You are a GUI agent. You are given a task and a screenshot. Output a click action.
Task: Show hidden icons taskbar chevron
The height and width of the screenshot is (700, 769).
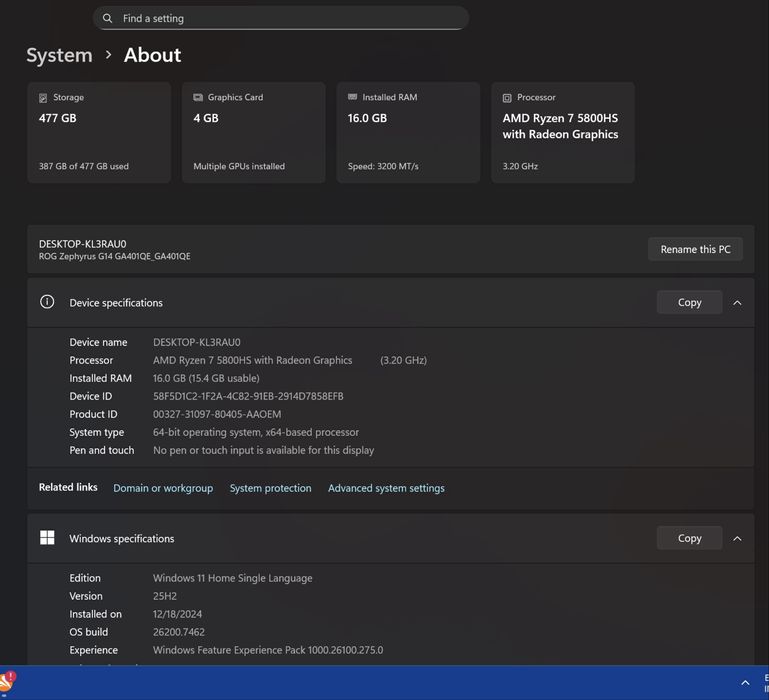(745, 683)
